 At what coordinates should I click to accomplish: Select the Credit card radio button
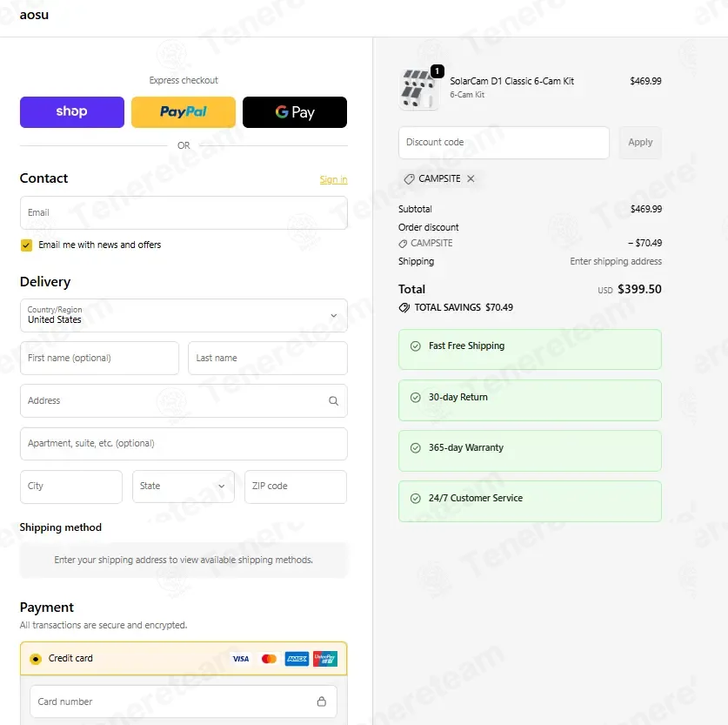[x=36, y=659]
